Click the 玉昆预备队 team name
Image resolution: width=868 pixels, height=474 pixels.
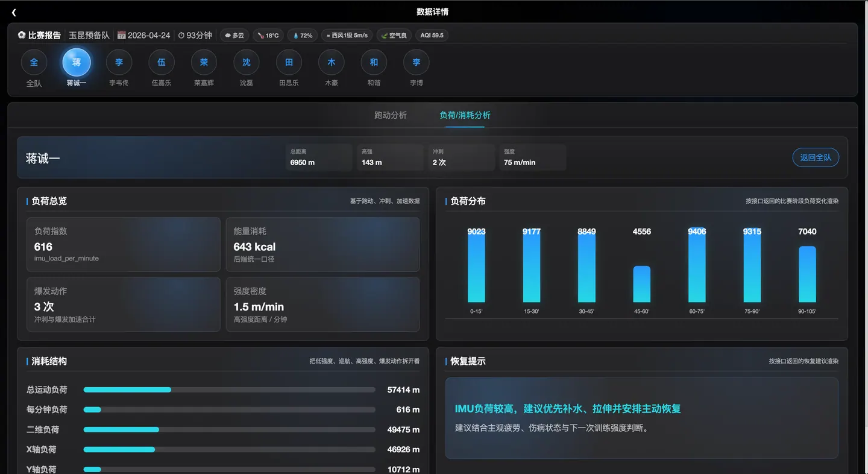coord(89,36)
